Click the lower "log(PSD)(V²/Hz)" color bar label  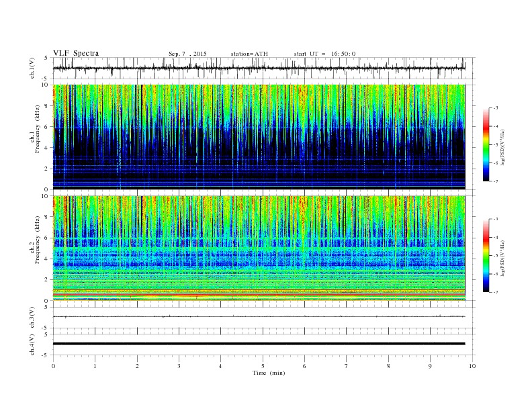pyautogui.click(x=502, y=258)
